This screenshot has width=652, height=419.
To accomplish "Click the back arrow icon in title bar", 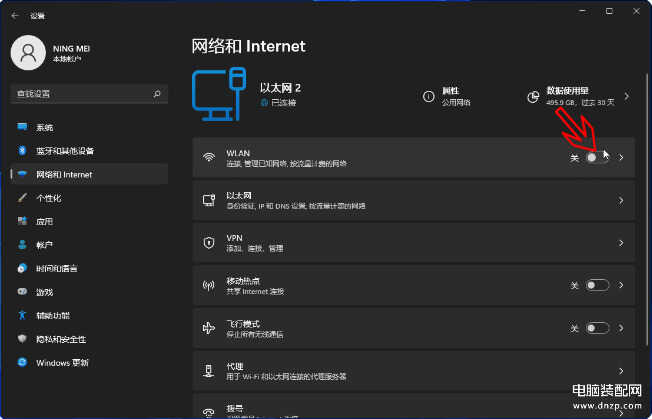I will [x=14, y=16].
